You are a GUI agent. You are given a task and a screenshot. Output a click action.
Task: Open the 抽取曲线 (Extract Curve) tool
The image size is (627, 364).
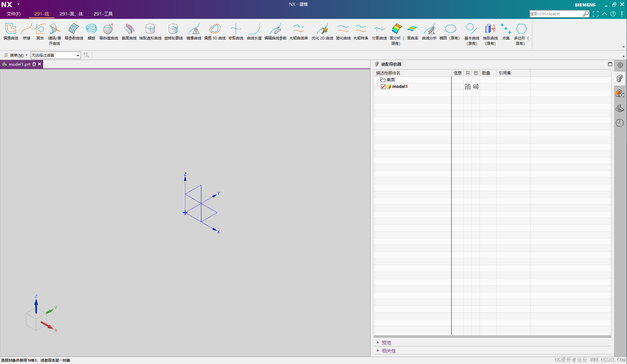point(490,32)
